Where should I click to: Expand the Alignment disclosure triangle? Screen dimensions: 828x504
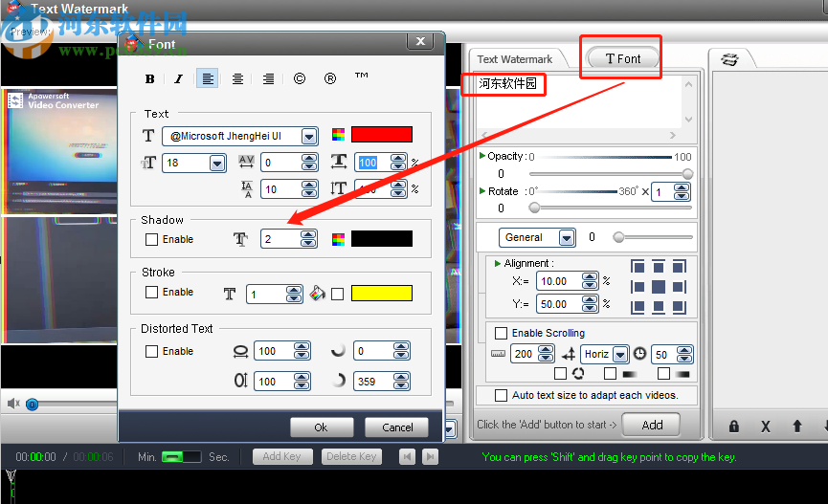click(x=498, y=263)
